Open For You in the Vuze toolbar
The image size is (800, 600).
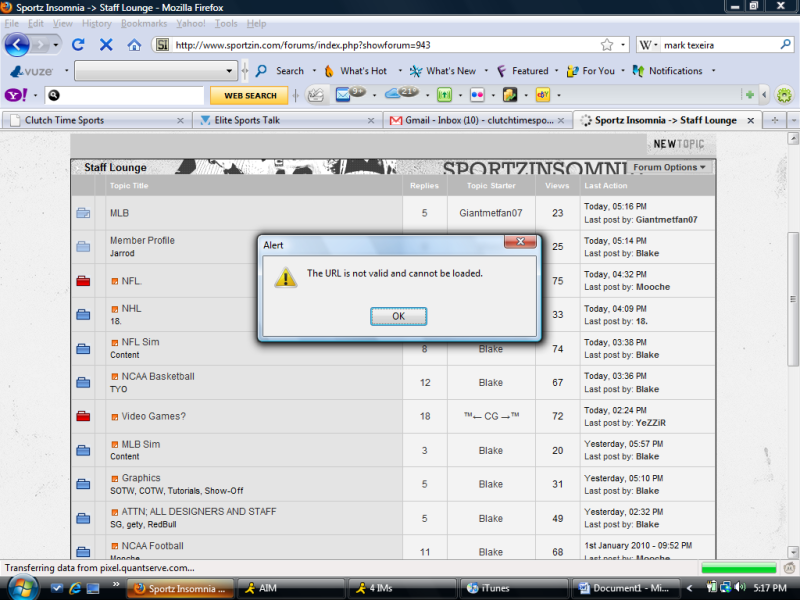(x=590, y=71)
